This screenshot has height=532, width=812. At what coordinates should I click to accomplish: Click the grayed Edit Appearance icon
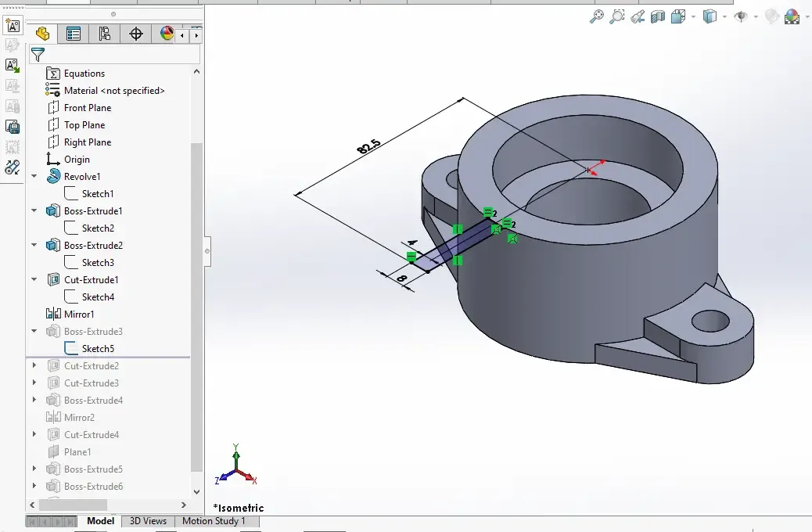click(772, 16)
